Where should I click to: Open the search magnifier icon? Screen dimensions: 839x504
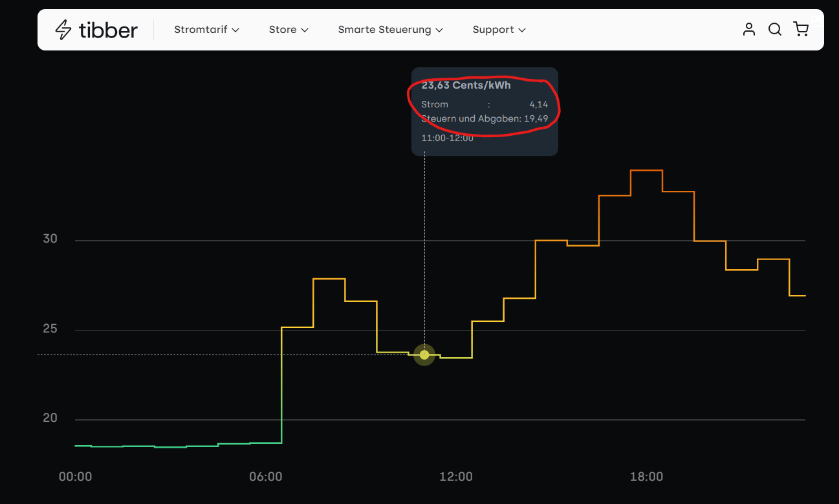point(775,29)
